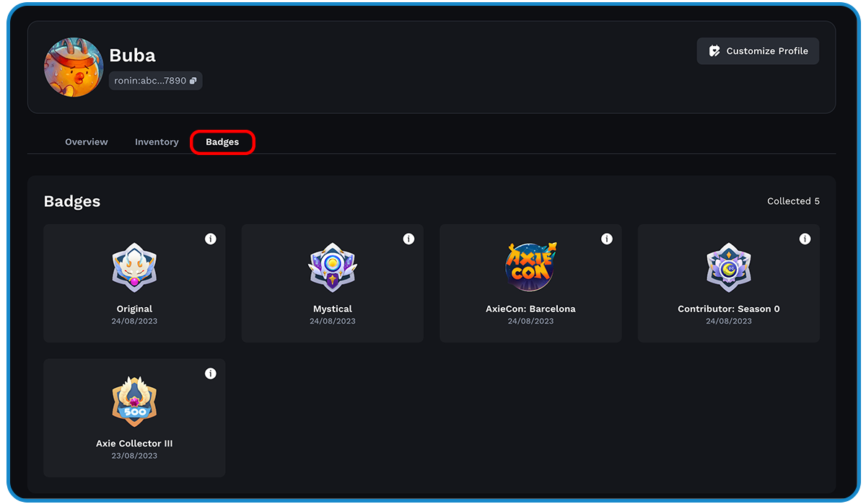
Task: Open the Inventory tab
Action: 157,142
